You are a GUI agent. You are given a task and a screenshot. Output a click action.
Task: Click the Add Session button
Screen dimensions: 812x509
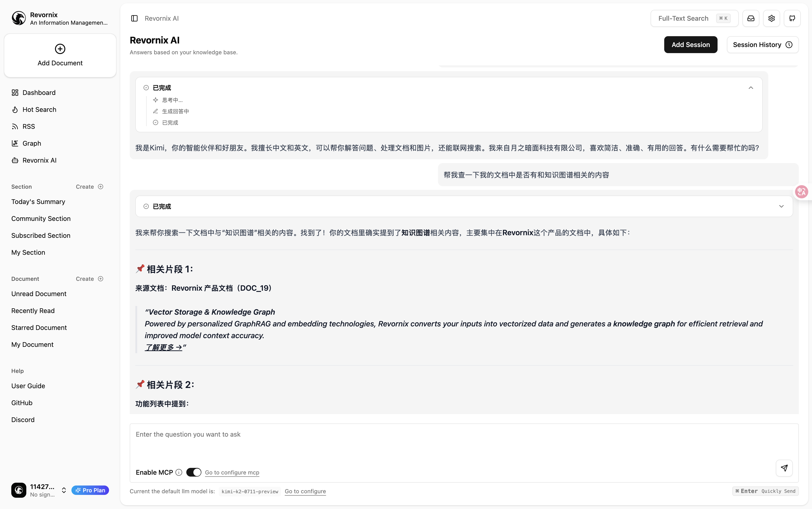(691, 44)
